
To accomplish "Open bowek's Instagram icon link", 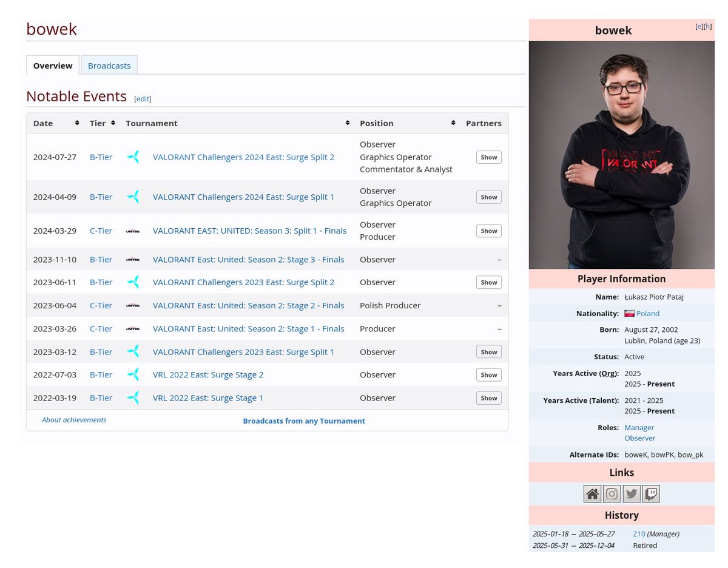I will 612,494.
